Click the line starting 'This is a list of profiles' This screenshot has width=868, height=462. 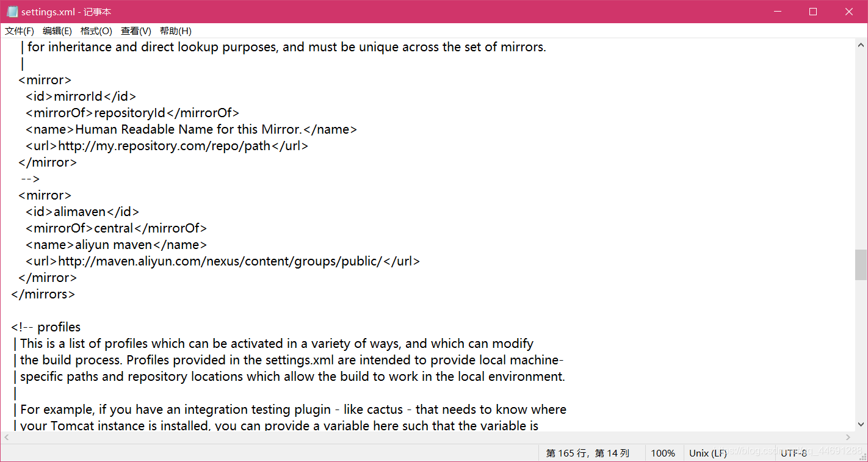(x=273, y=344)
